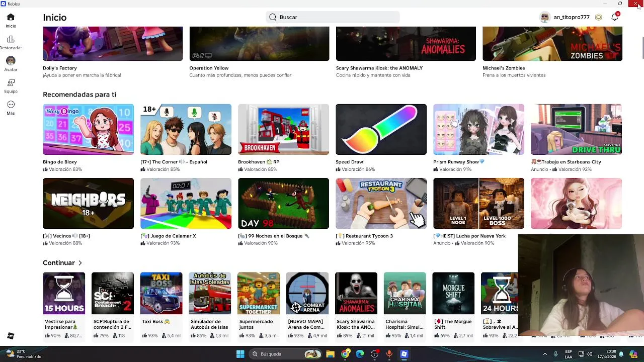Image resolution: width=644 pixels, height=362 pixels.
Task: Open the Bingo de Bloxy game
Action: 88,130
